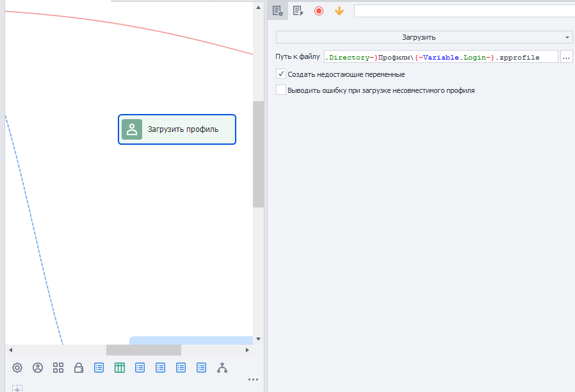Expand the Загрузить action dropdown
The width and height of the screenshot is (575, 392).
pos(425,37)
